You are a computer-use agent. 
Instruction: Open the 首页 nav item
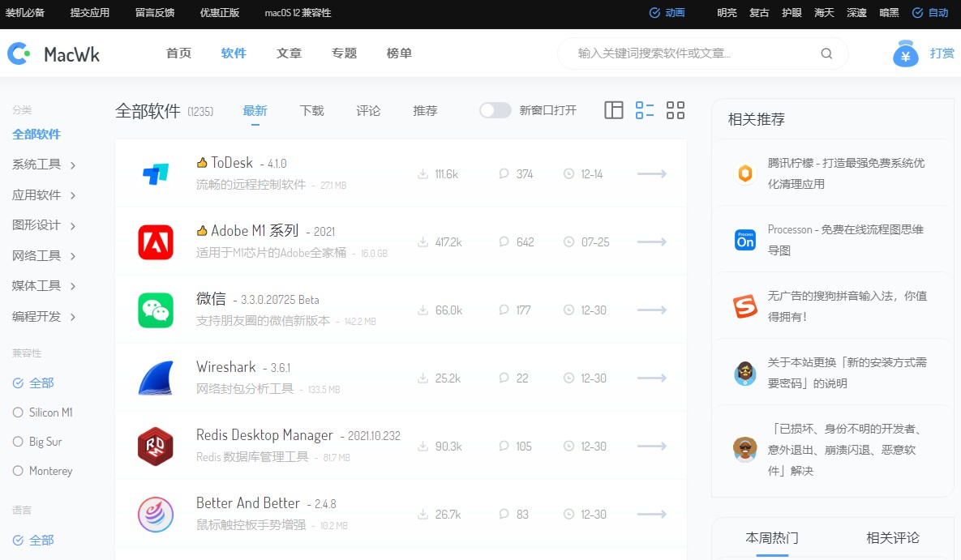[x=179, y=53]
